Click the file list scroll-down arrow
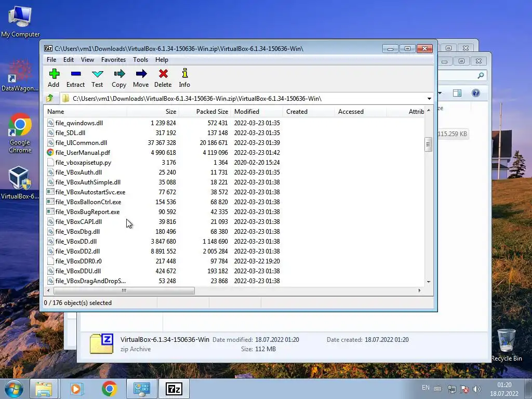This screenshot has height=399, width=532. pos(429,282)
